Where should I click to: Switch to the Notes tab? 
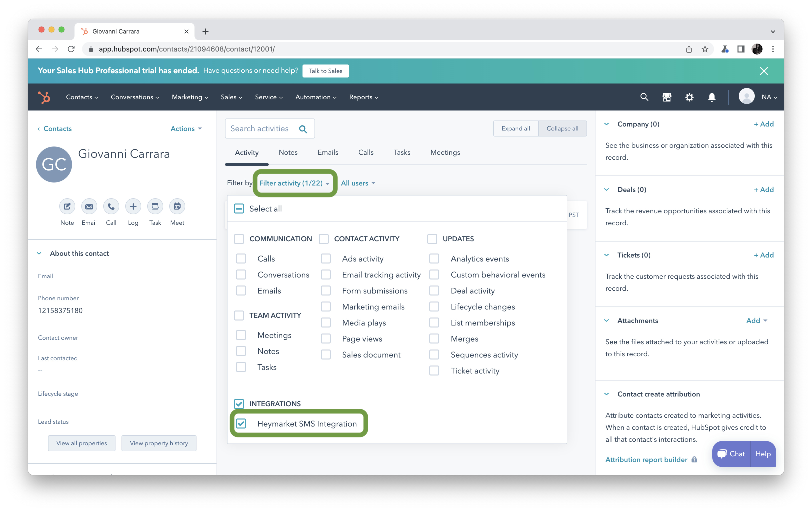(x=288, y=152)
